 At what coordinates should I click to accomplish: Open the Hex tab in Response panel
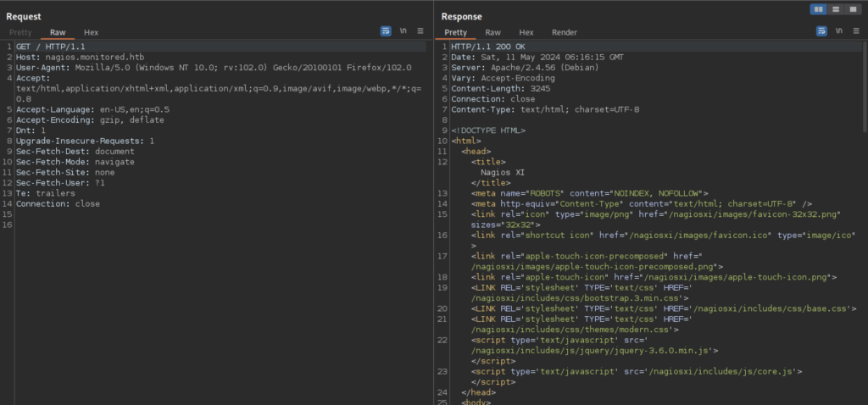[x=526, y=32]
